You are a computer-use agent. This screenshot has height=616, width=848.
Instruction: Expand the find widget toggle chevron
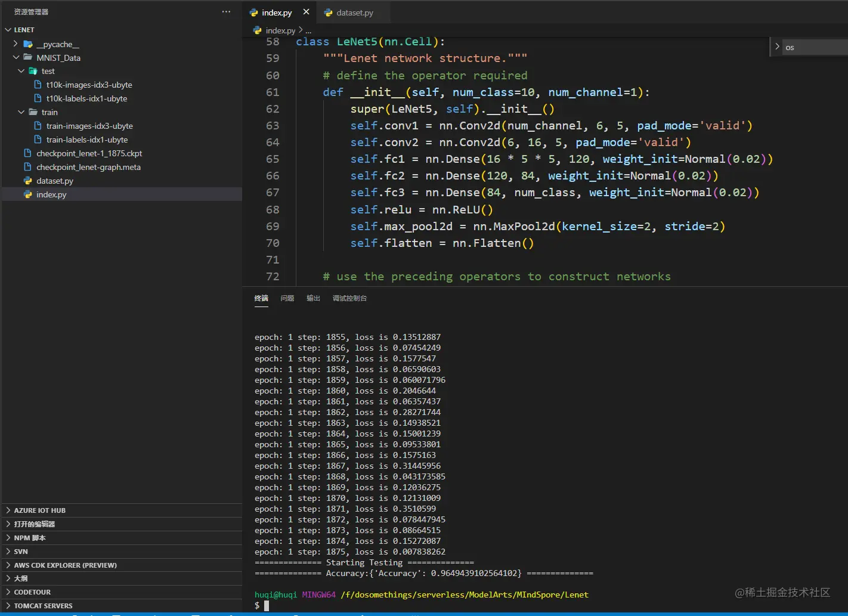click(x=777, y=47)
